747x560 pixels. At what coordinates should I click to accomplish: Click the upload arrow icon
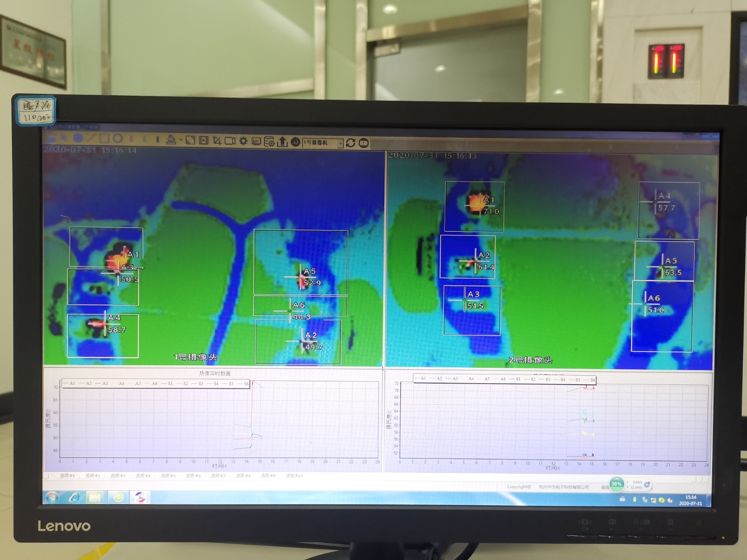[282, 141]
